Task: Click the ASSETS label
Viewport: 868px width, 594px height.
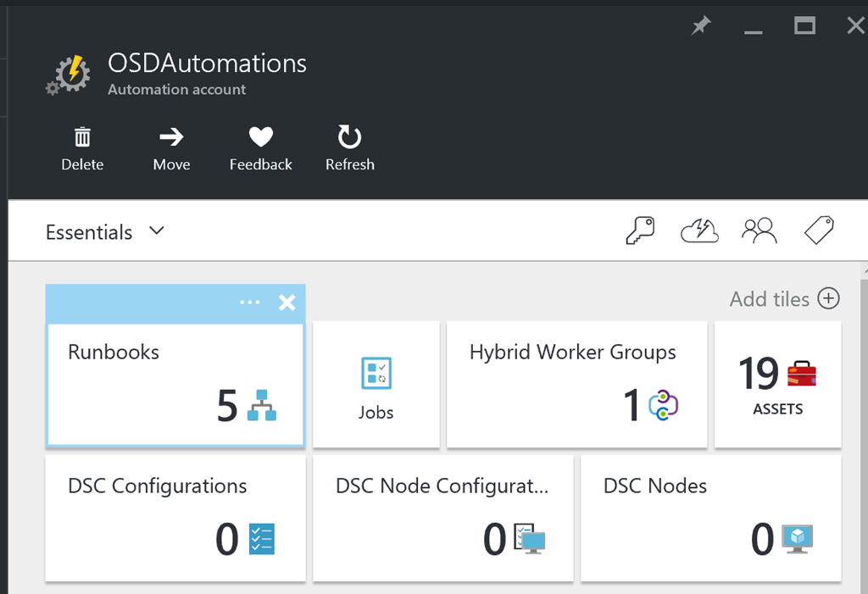Action: (x=778, y=409)
